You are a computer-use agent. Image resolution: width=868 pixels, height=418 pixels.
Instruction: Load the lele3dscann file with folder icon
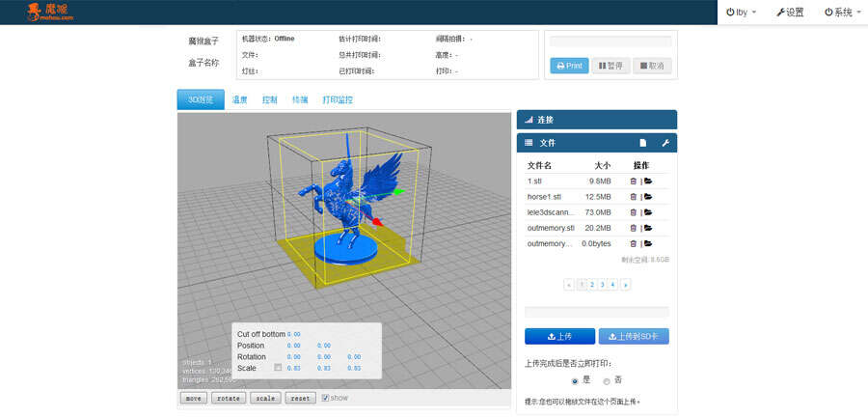point(648,212)
